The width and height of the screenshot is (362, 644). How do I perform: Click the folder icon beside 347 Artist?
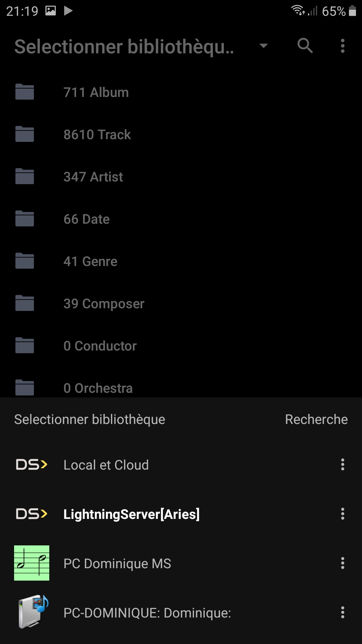click(25, 176)
